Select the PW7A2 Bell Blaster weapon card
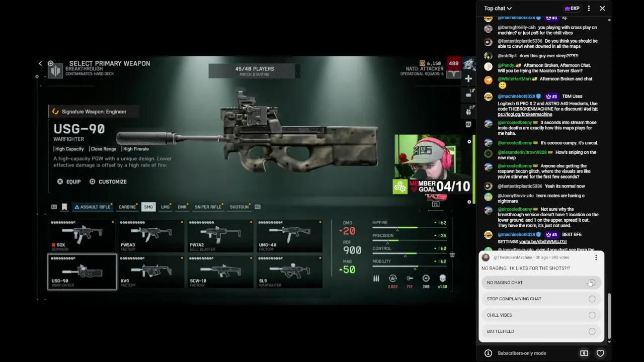644x362 pixels. click(x=220, y=236)
